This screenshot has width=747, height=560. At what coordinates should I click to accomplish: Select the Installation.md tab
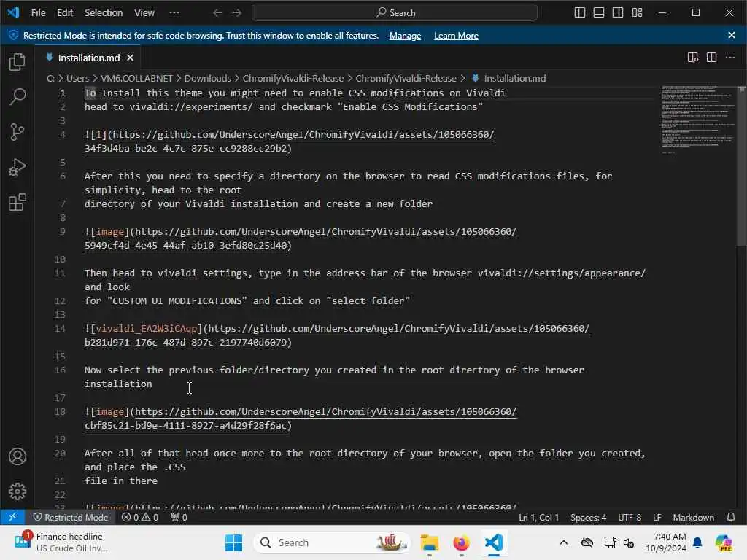point(88,58)
